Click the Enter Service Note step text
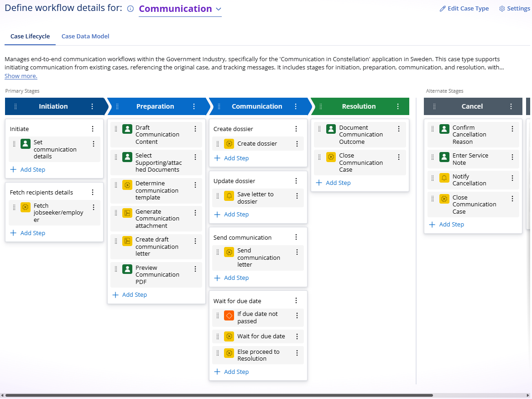The image size is (532, 399). (470, 159)
